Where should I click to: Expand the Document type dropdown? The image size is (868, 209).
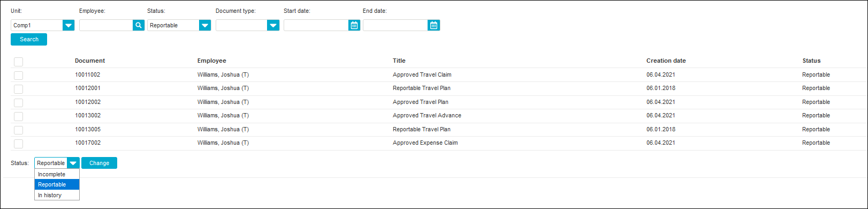273,25
